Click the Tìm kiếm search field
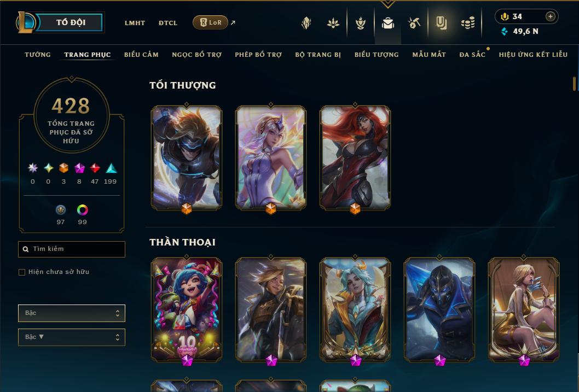579x392 pixels. coord(72,249)
